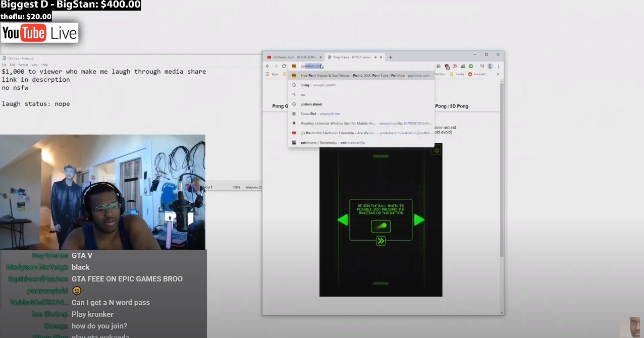Open the media bookmarks folder
This screenshot has width=644, height=338.
pos(457,74)
